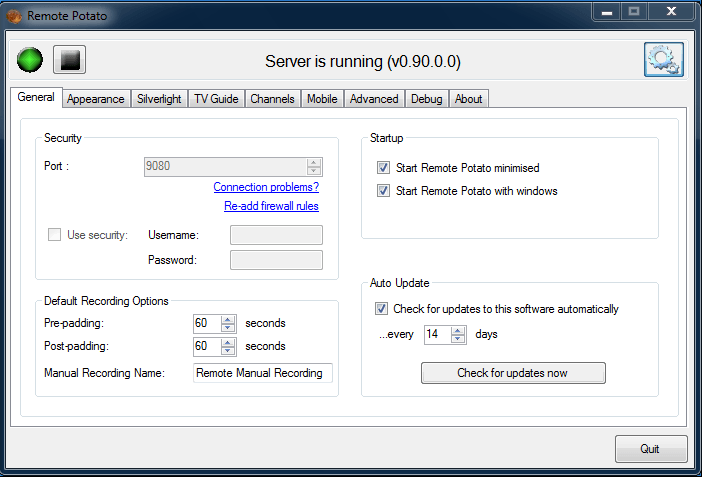Screen dimensions: 702x477
Task: Open the Silverlight tab
Action: [159, 99]
